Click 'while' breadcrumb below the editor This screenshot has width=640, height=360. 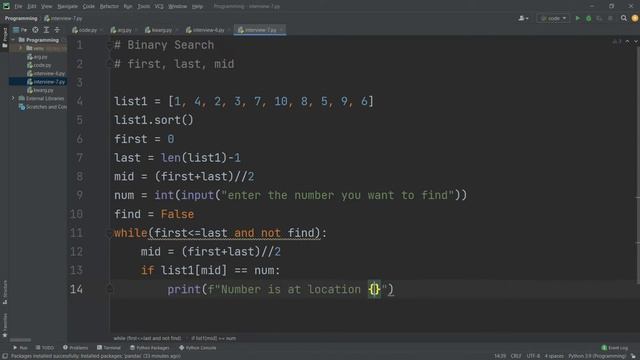[x=147, y=338]
